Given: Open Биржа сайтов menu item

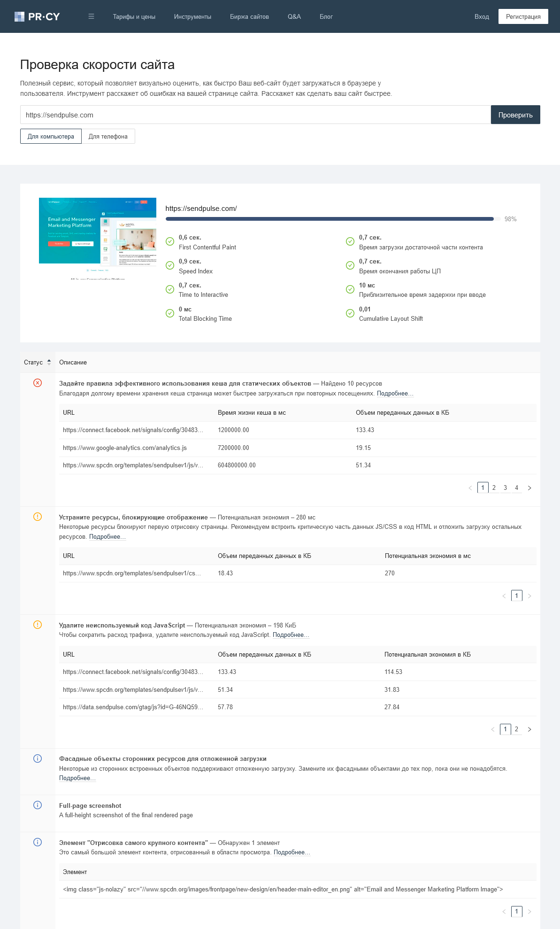Looking at the screenshot, I should coord(249,16).
